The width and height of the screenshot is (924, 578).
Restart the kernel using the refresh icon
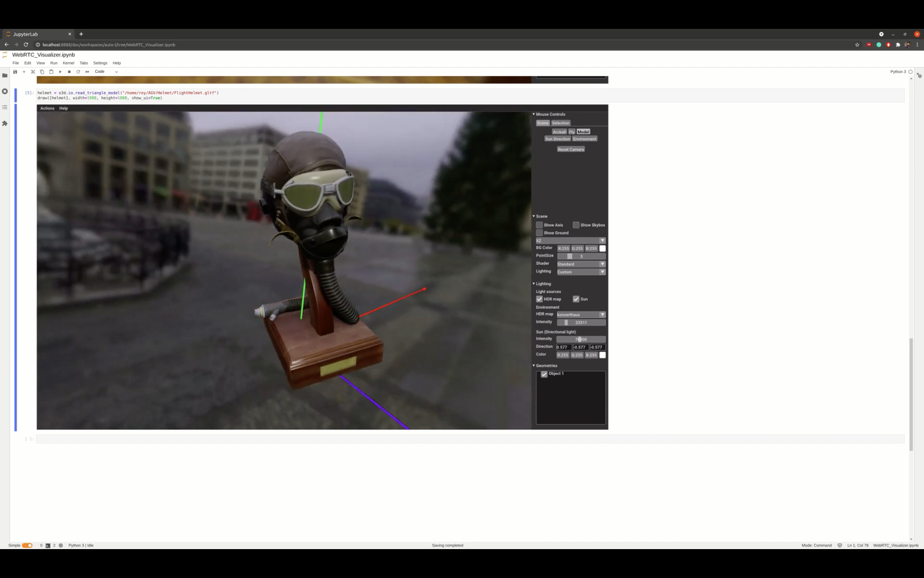(78, 72)
